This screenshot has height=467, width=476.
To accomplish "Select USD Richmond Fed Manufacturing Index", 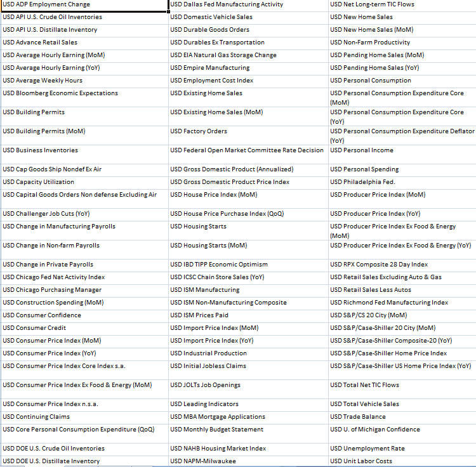I will pos(402,304).
